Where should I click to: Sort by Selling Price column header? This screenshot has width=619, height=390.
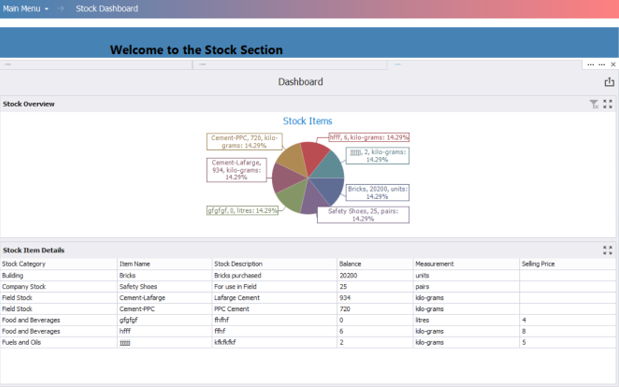point(567,264)
